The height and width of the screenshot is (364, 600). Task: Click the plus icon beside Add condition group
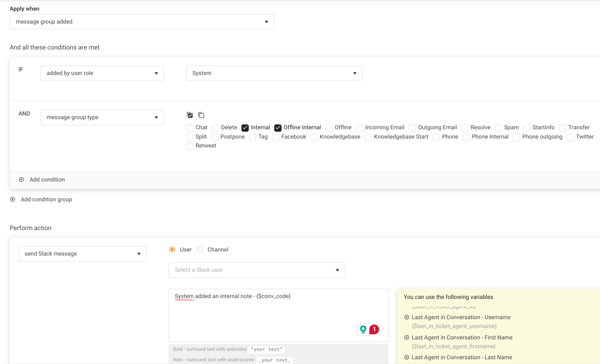tap(13, 199)
